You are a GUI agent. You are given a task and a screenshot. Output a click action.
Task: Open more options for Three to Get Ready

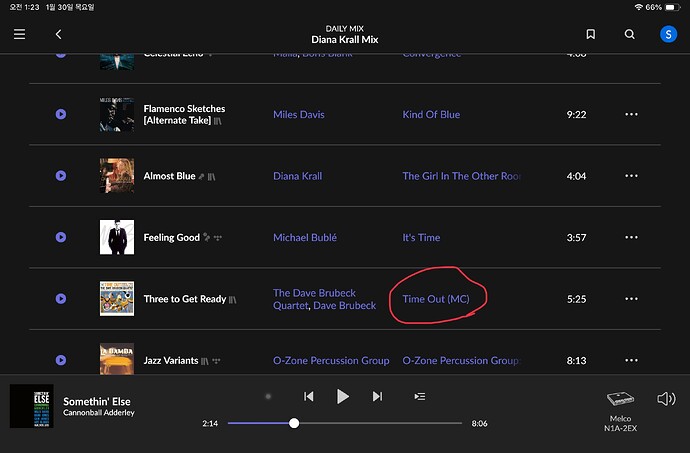coord(631,299)
